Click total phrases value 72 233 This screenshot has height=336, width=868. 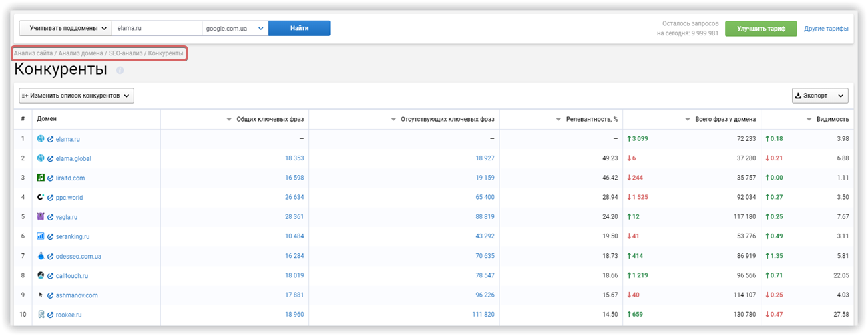(746, 139)
